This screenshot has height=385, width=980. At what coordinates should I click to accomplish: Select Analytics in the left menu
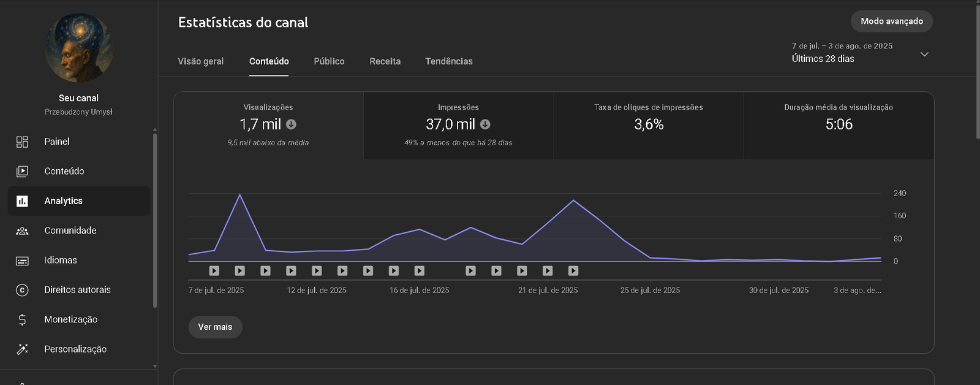click(x=78, y=201)
